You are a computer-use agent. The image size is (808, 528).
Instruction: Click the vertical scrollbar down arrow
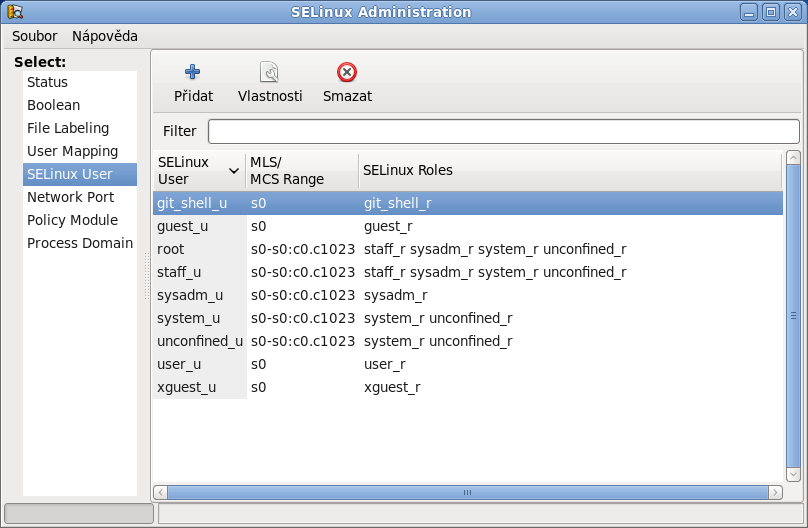click(793, 474)
